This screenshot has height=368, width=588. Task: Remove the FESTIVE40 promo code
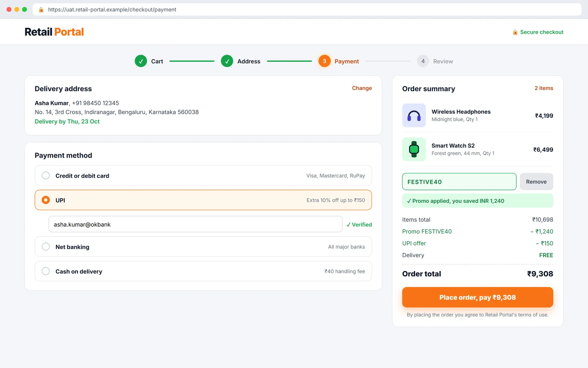(x=536, y=181)
